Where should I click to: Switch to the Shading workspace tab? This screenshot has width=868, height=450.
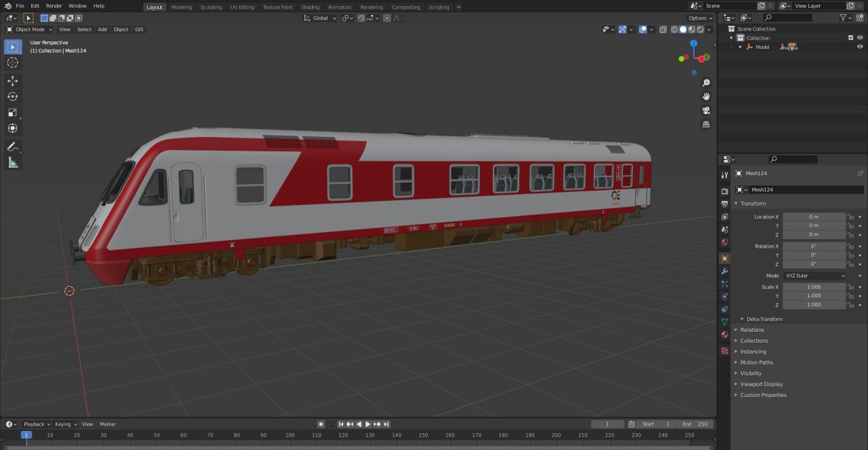click(x=310, y=7)
